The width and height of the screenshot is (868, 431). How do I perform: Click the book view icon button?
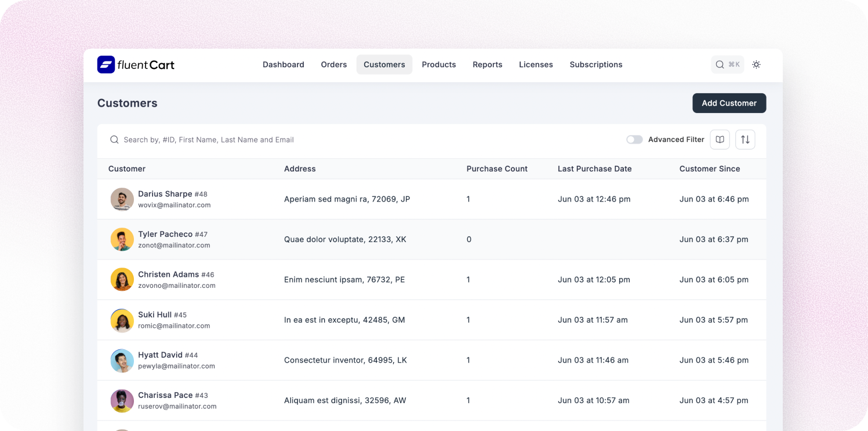(x=720, y=140)
